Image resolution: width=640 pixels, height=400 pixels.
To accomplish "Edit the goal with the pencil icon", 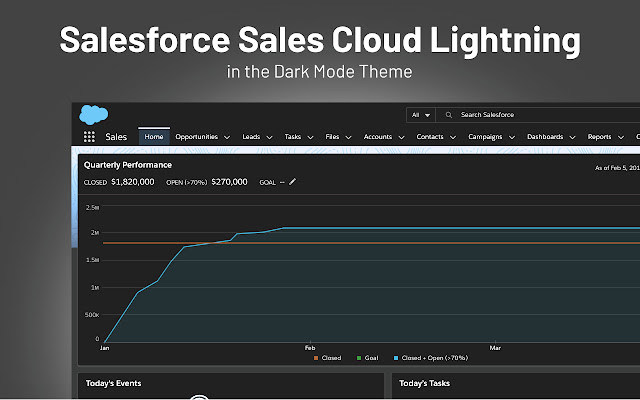I will [293, 182].
